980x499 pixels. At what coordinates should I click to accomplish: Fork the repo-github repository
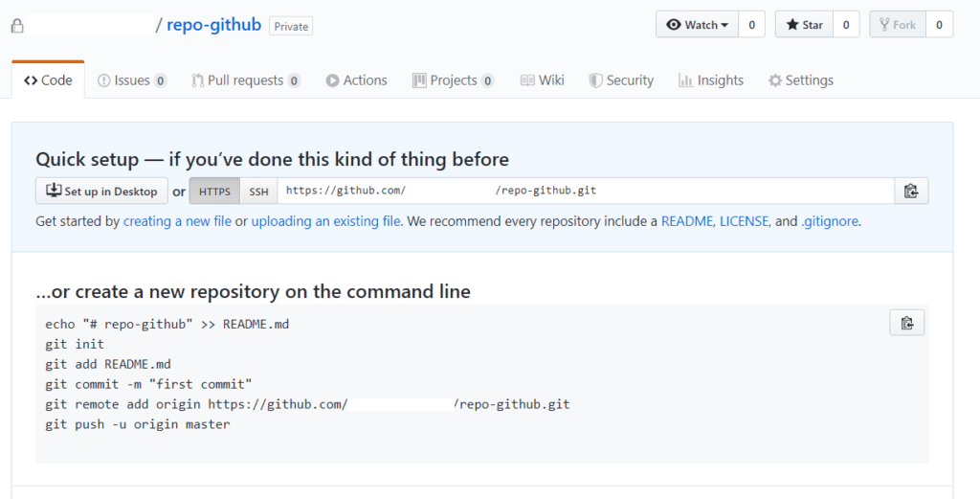click(897, 25)
